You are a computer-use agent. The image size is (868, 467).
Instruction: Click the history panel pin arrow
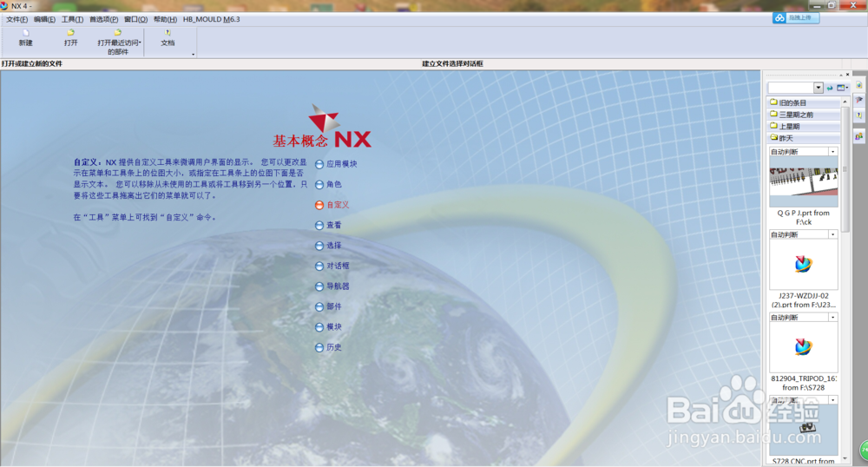pos(841,75)
